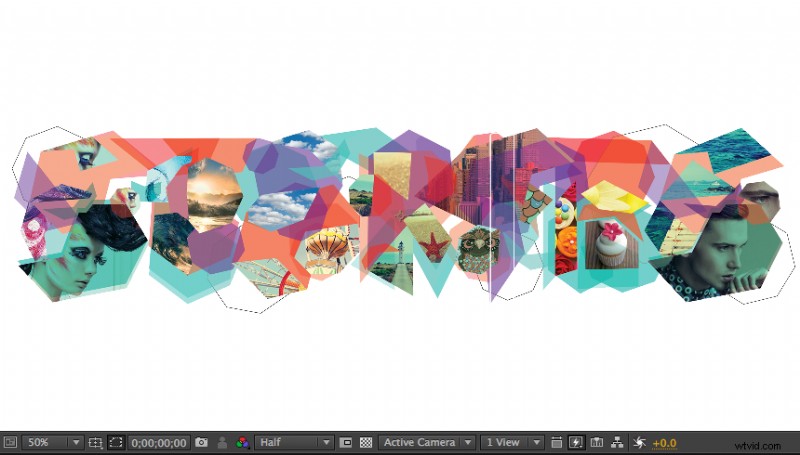Toggle the Region of Interest button

point(346,442)
